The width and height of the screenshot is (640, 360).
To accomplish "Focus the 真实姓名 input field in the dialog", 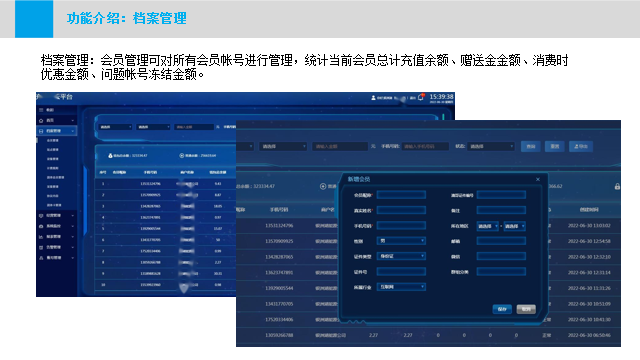I will point(401,210).
